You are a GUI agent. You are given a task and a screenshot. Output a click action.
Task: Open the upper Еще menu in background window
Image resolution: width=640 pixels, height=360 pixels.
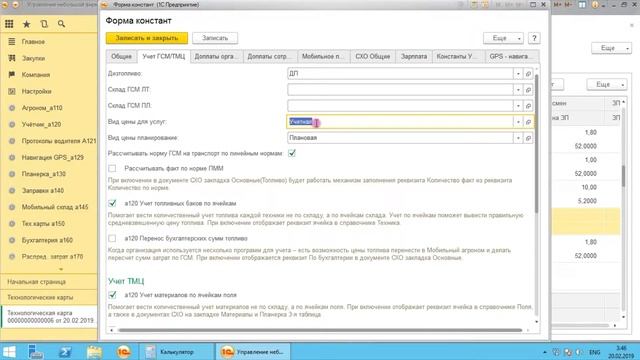(x=611, y=48)
